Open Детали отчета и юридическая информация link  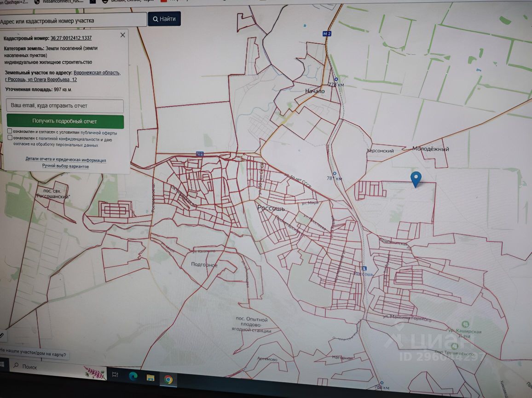66,159
